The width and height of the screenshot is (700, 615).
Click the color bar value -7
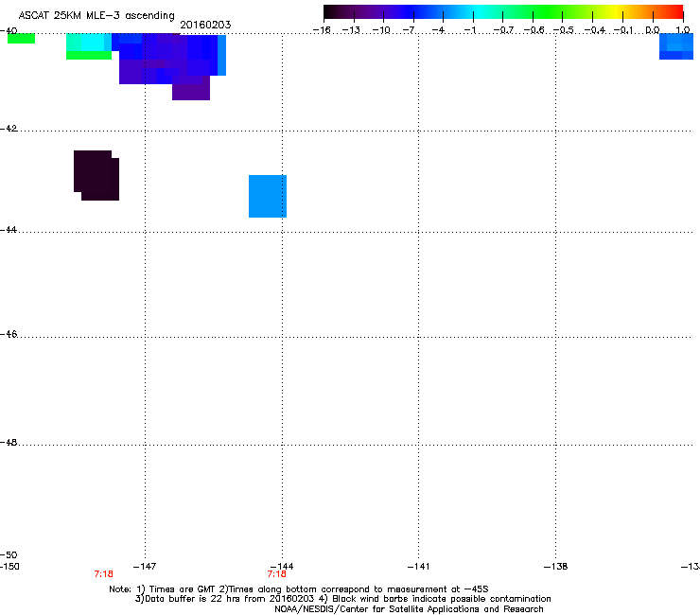click(x=410, y=30)
